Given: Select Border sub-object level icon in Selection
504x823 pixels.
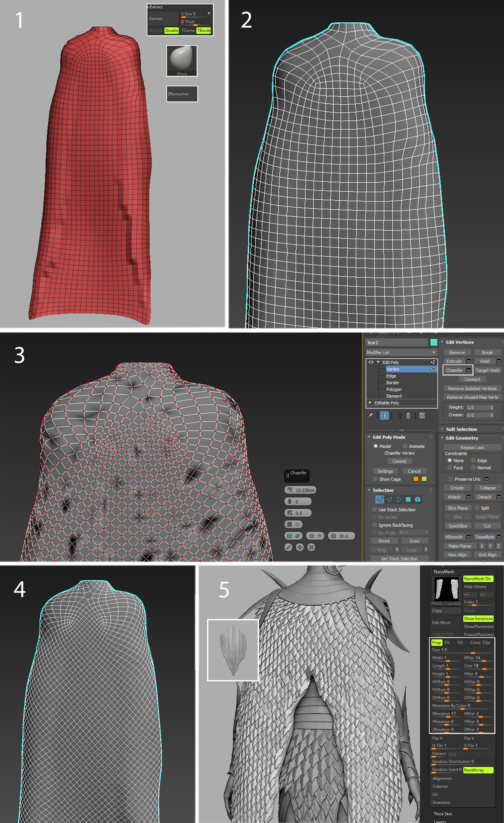Looking at the screenshot, I should tap(398, 499).
